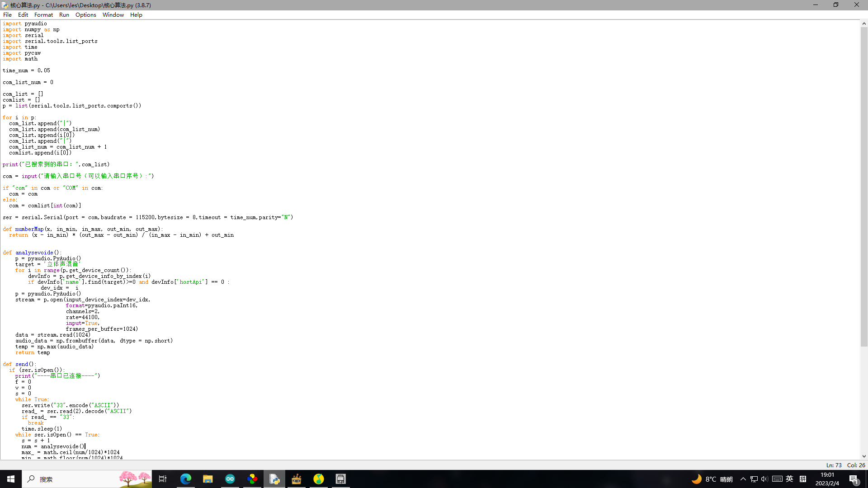
Task: Click the baudrate value 115200
Action: coord(145,217)
